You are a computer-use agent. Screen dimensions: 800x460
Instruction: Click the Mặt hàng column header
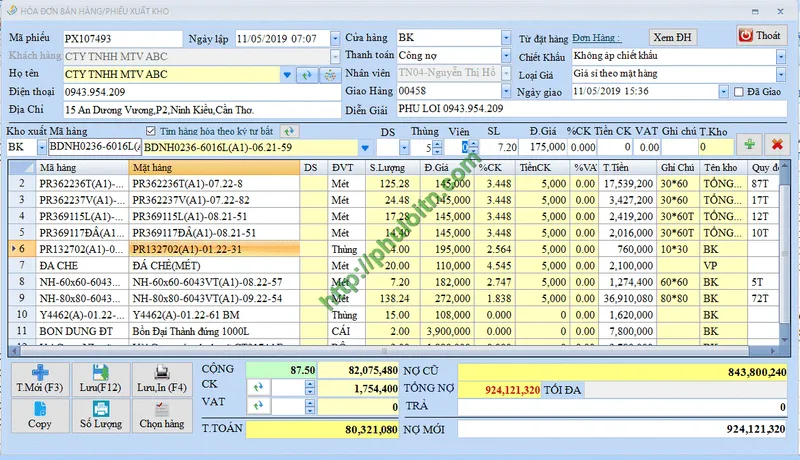(x=214, y=167)
